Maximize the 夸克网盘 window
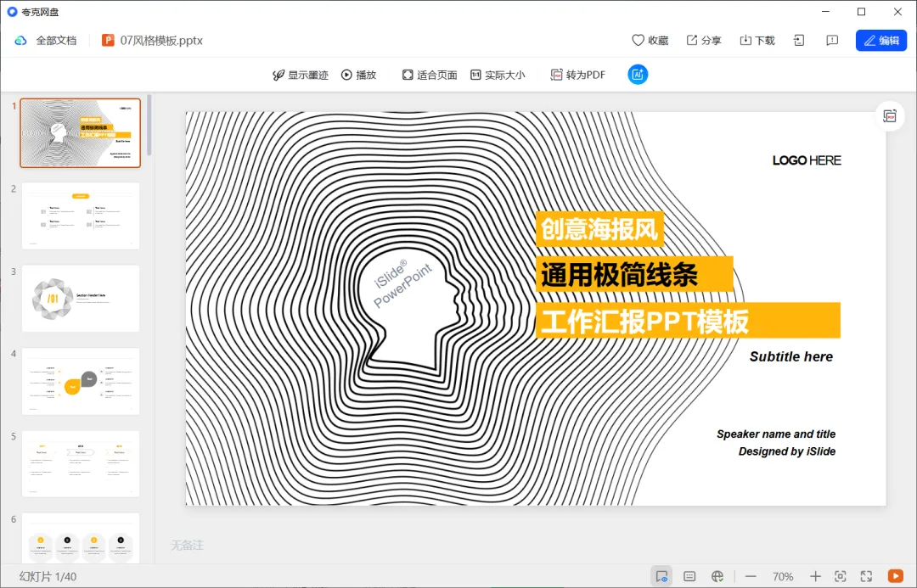 coord(862,12)
